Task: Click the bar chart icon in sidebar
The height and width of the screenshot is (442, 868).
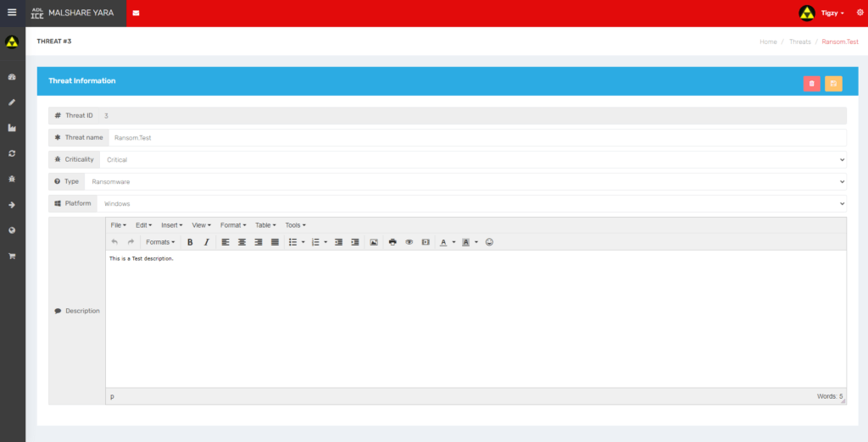Action: [x=12, y=128]
